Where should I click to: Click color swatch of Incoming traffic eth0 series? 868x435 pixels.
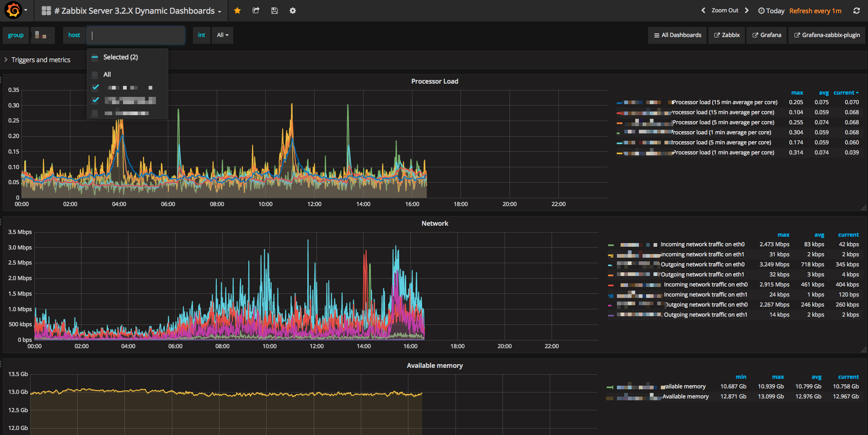pyautogui.click(x=611, y=245)
